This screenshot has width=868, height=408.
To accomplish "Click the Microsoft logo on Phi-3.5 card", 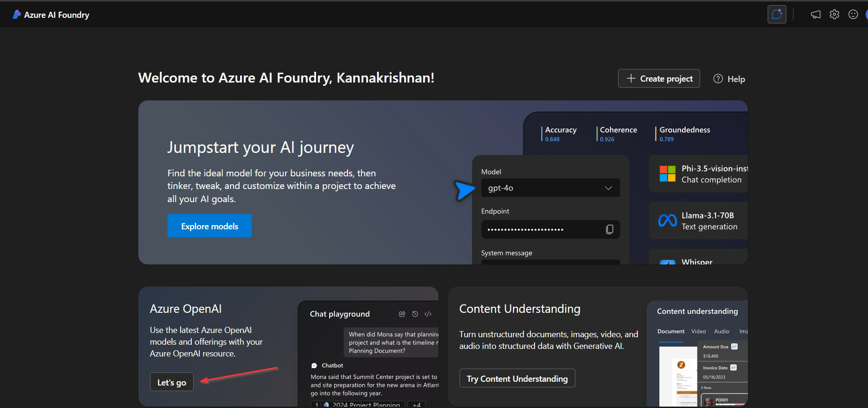I will [x=667, y=174].
